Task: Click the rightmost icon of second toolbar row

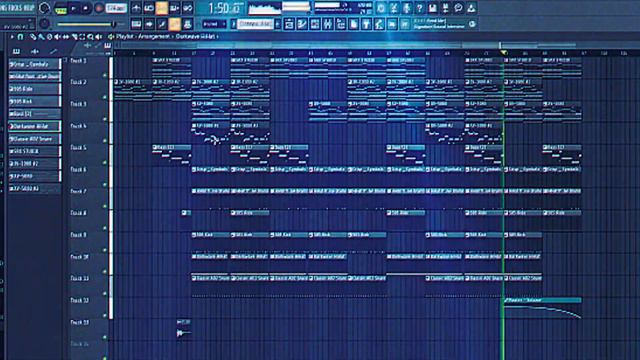Action: 405,24
